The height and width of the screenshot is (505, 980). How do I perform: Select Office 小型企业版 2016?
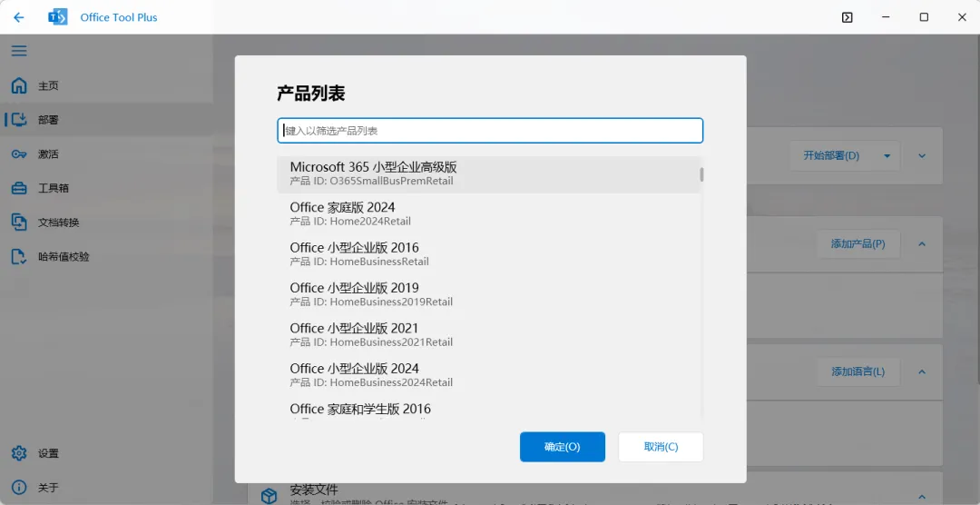tap(489, 254)
